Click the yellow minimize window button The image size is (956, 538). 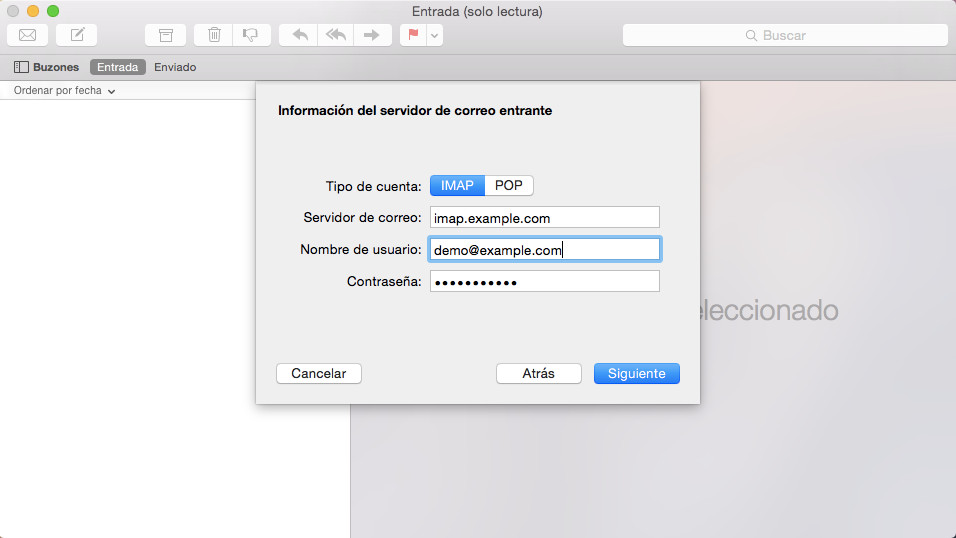[x=33, y=11]
